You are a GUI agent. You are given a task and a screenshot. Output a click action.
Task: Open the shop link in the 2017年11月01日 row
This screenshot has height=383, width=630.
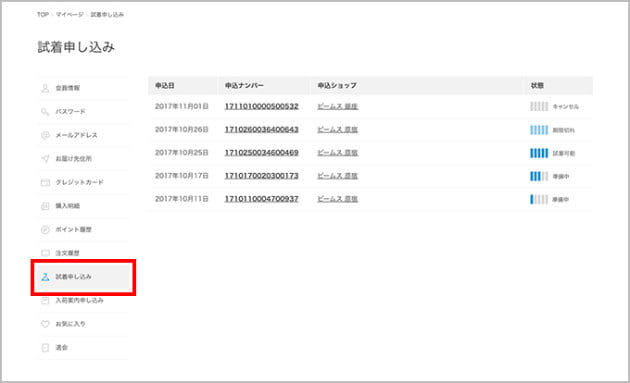click(x=338, y=107)
